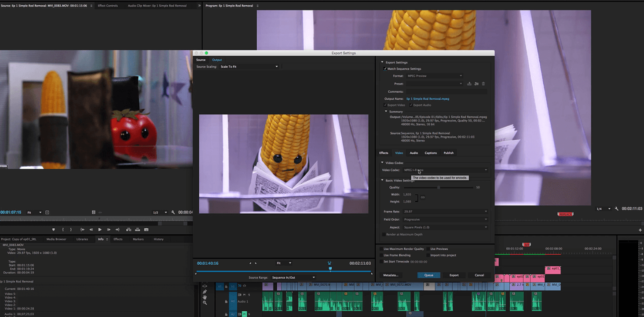
Task: Click the add button below Program monitor
Action: point(640,230)
